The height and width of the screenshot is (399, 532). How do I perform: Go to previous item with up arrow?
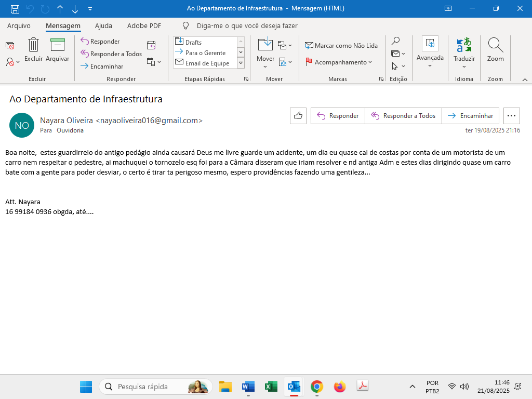tap(60, 9)
